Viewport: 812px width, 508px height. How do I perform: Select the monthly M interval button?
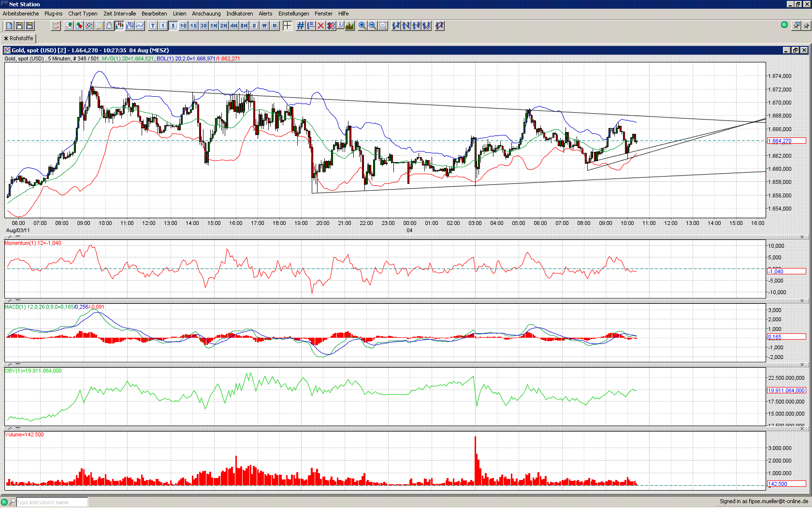(275, 26)
